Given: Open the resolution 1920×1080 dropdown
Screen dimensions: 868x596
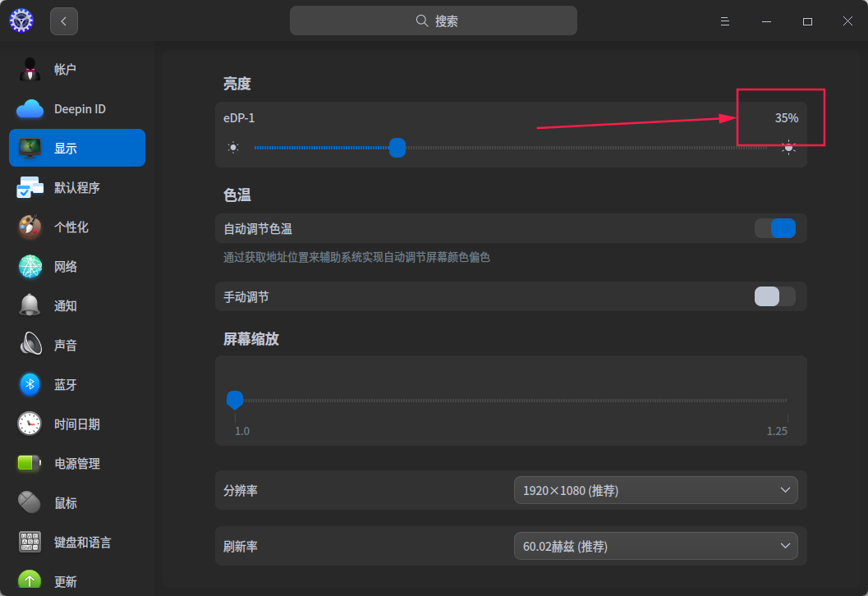Looking at the screenshot, I should coord(655,491).
